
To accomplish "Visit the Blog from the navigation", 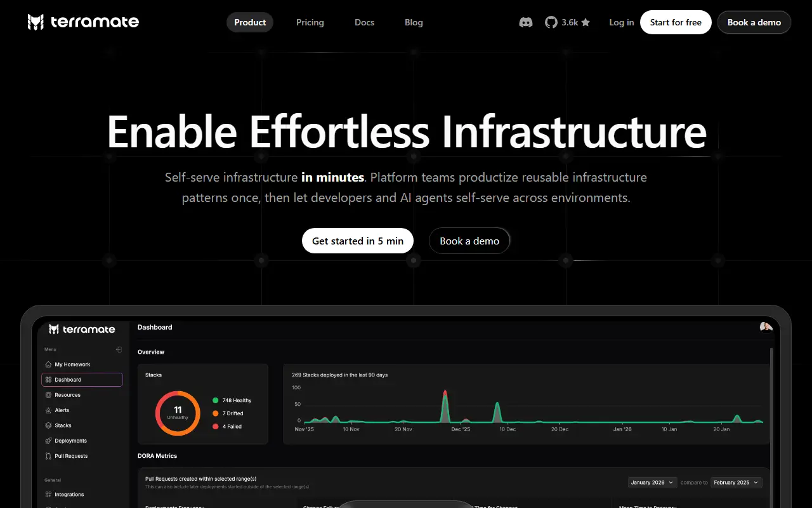I will [414, 22].
